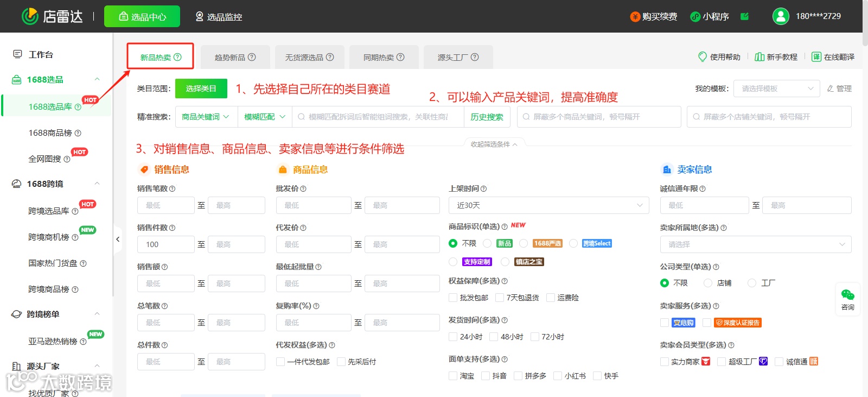Switch to 无货源选品 tab
The width and height of the screenshot is (868, 397).
click(310, 57)
